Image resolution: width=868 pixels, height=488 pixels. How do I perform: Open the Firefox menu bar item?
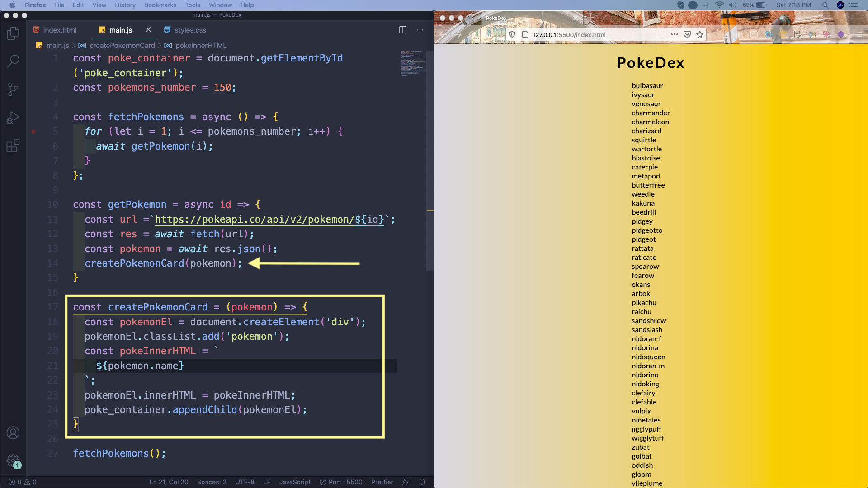pos(35,5)
